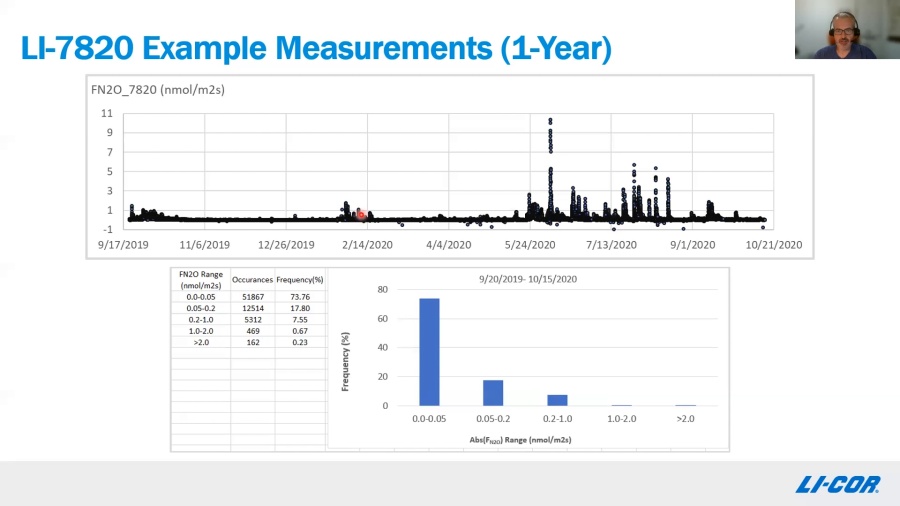Click the table cell '0.2-1.0'
900x506 pixels.
click(x=201, y=320)
